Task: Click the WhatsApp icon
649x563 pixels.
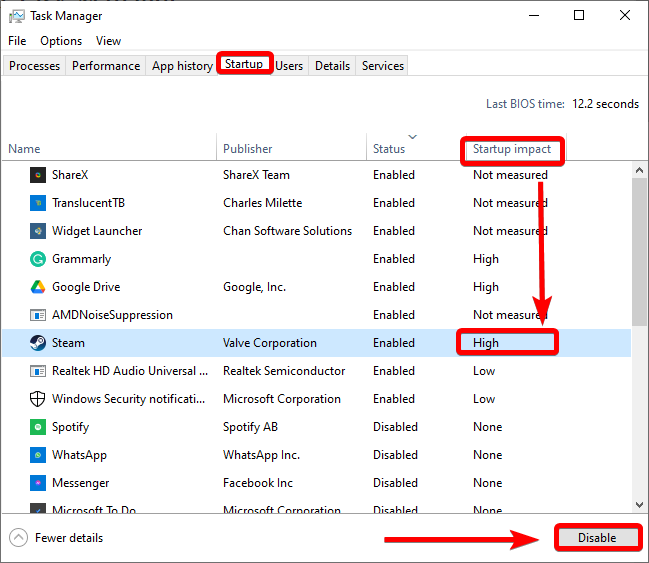Action: [x=37, y=455]
